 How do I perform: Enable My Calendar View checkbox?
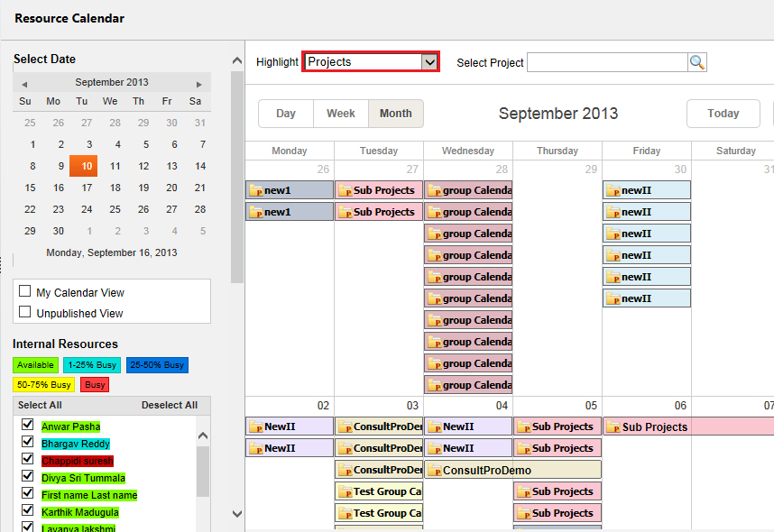(x=25, y=291)
